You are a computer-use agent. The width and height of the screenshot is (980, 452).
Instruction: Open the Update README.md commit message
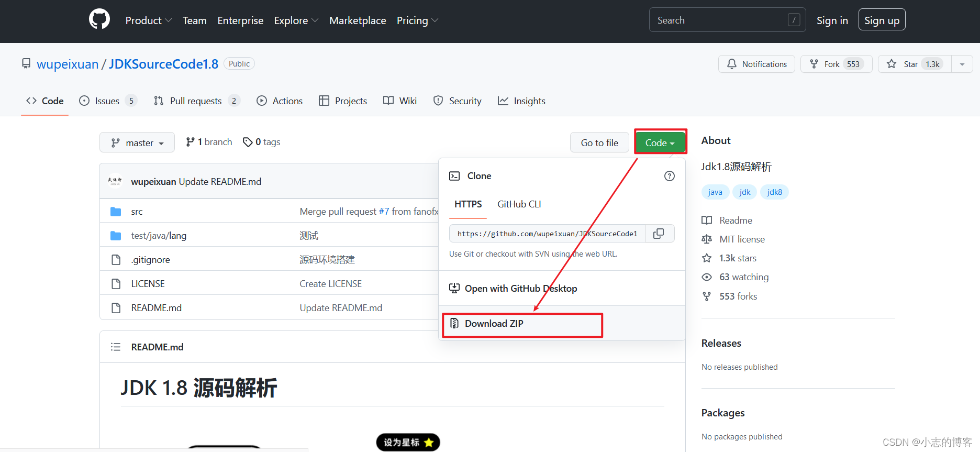coord(220,182)
